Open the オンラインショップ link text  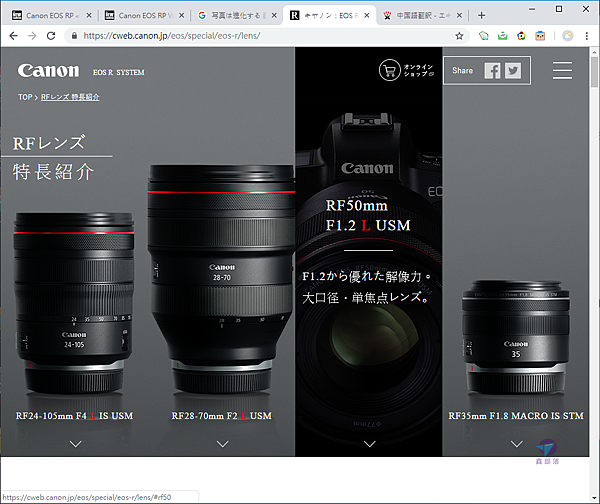pyautogui.click(x=419, y=70)
